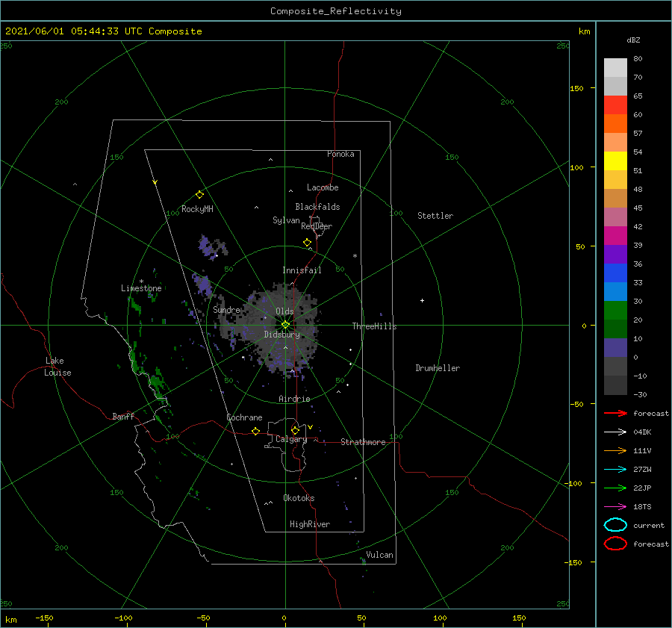Viewport: 672px width, 628px height.
Task: Click the yellow diamond marker near RockyMH
Action: 199,195
